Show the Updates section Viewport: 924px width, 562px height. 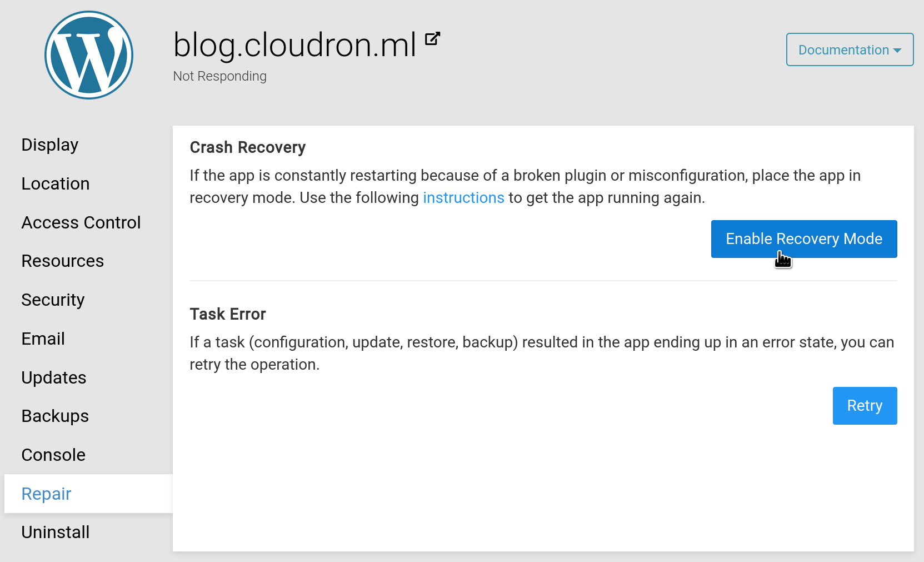pos(54,378)
